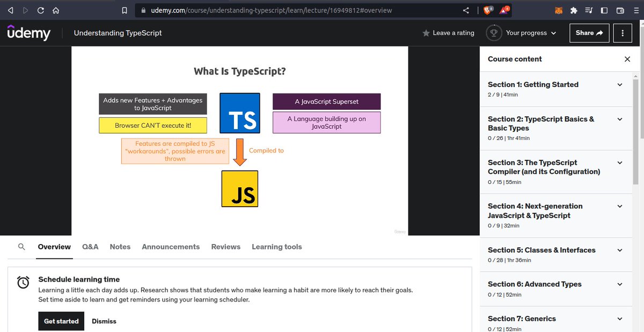Click the Share button
Image resolution: width=644 pixels, height=332 pixels.
(589, 33)
